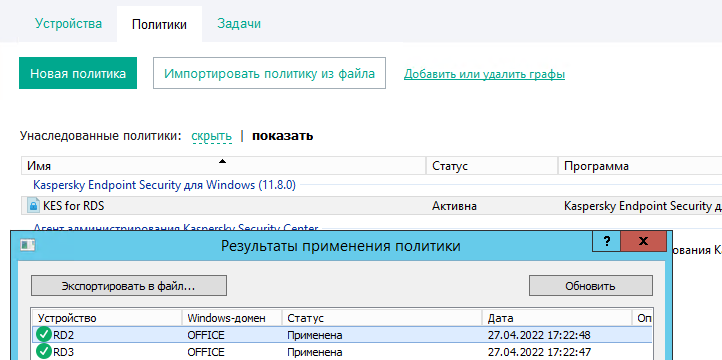
Task: Sort results by Статус column in dialog
Action: point(382,318)
